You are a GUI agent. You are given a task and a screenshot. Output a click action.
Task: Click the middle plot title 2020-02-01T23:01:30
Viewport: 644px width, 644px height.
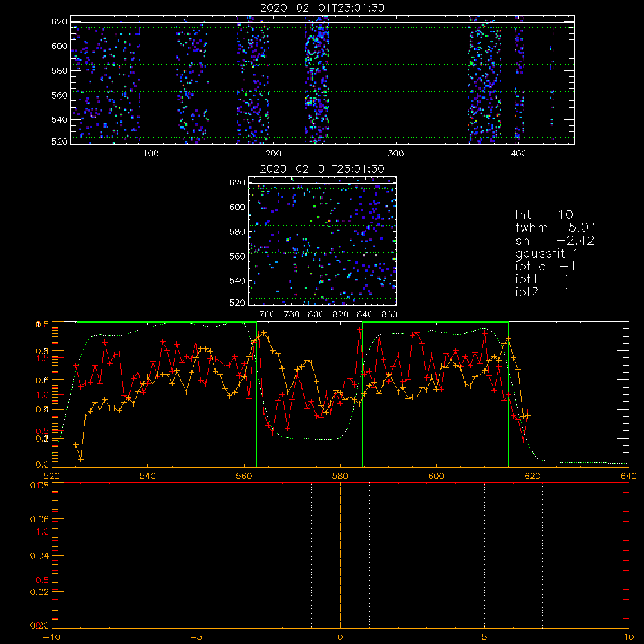(322, 169)
